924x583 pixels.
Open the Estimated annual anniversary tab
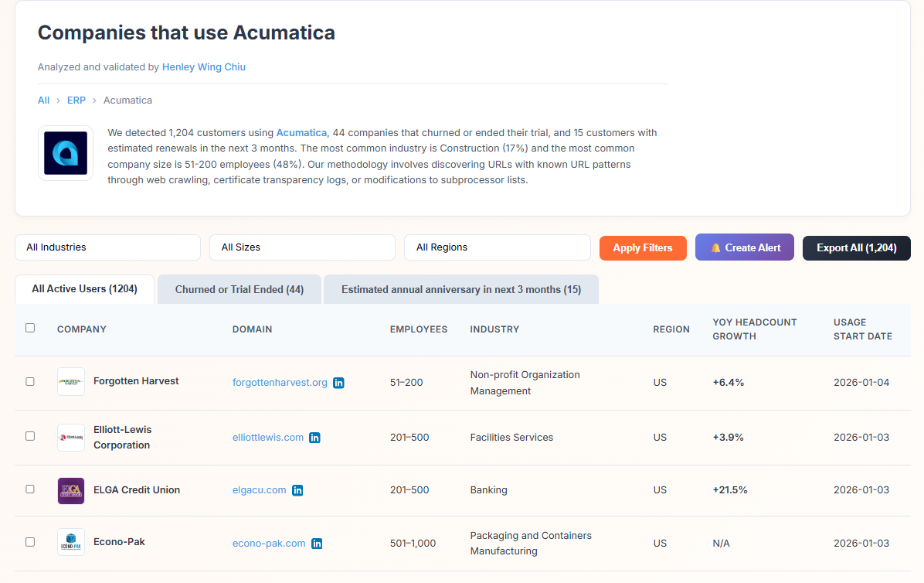[x=460, y=288]
